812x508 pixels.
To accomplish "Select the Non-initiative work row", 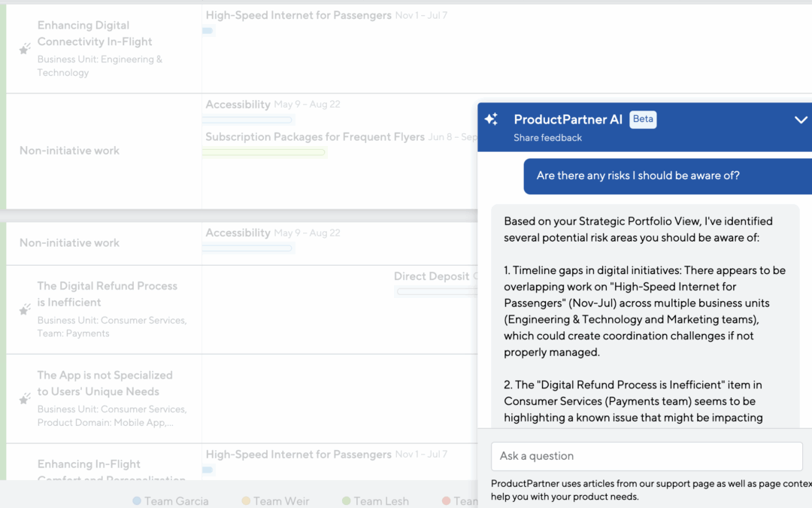I will pyautogui.click(x=69, y=151).
